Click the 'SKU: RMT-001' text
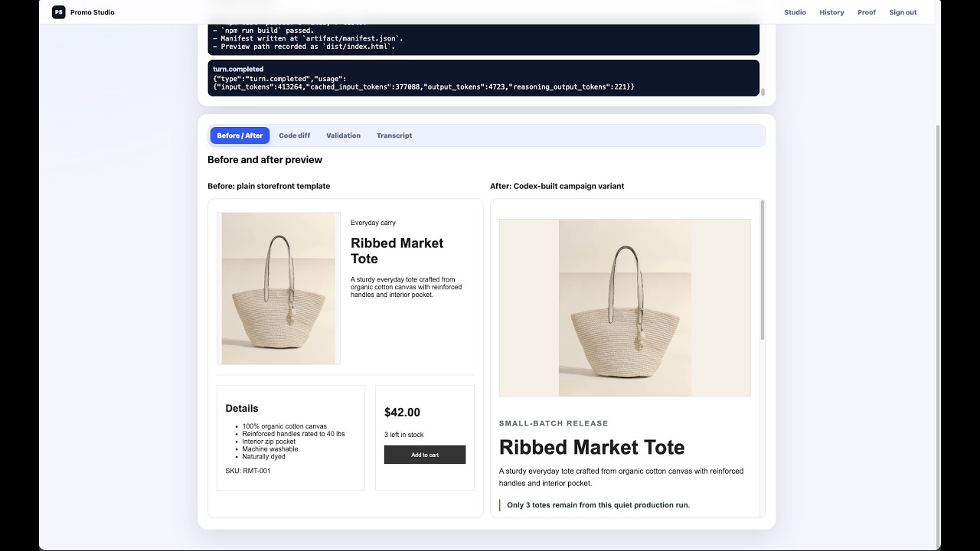980x551 pixels. 248,471
